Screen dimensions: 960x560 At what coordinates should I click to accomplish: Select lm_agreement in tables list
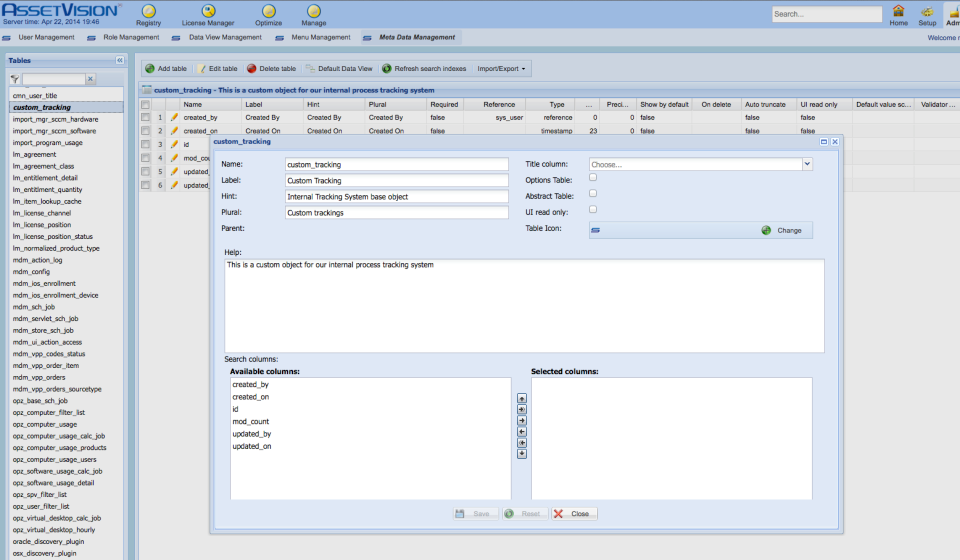coord(34,154)
